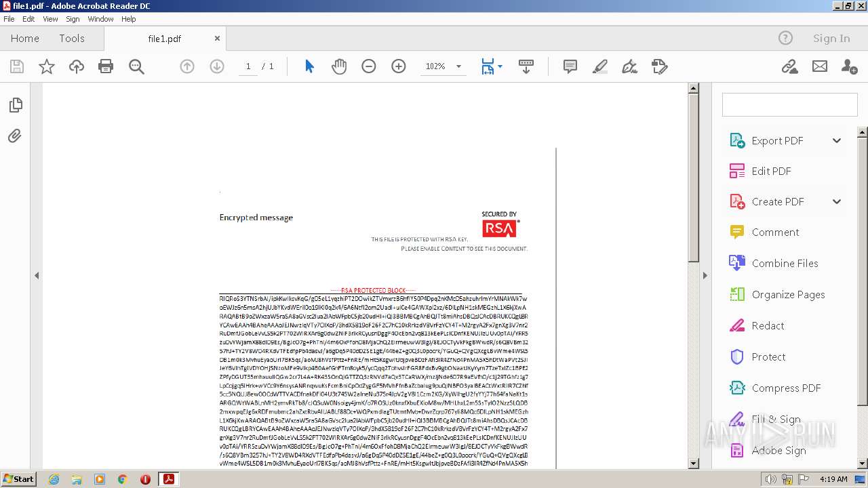The width and height of the screenshot is (868, 488).
Task: Expand the Export PDF options
Action: click(x=837, y=141)
